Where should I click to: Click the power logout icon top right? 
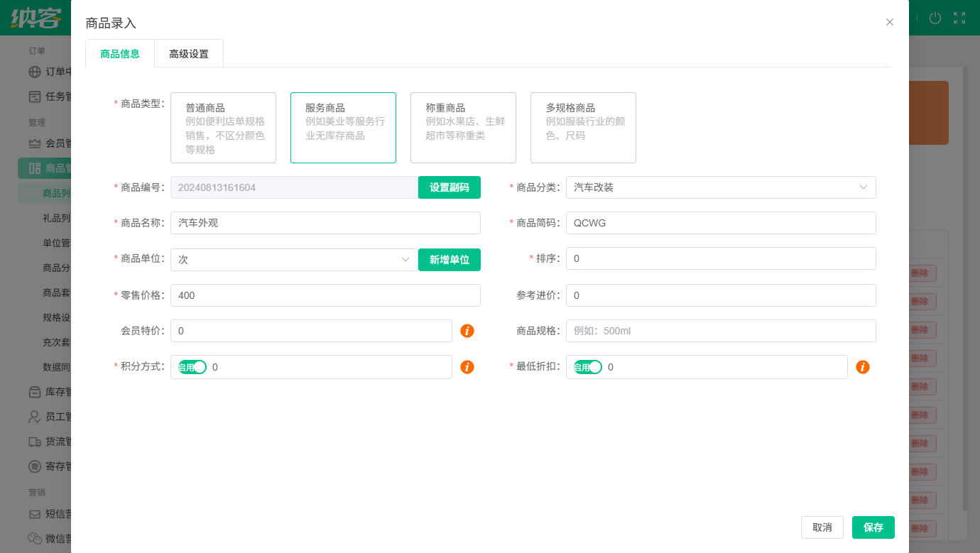point(935,19)
